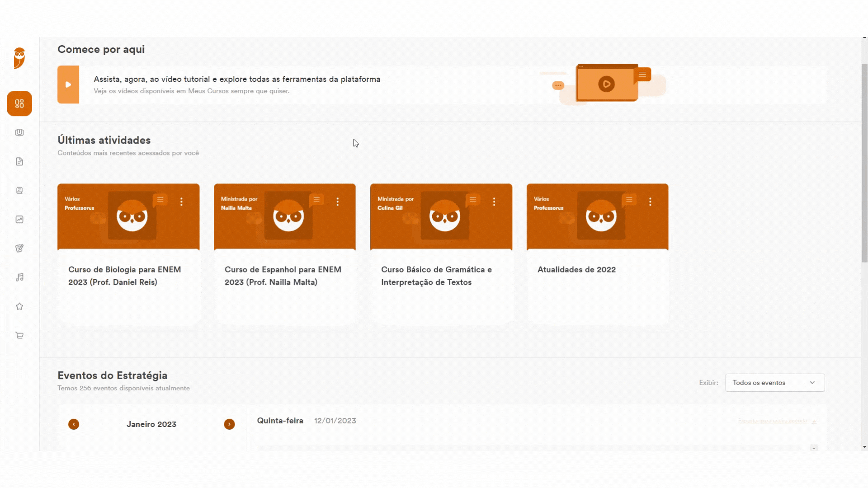This screenshot has width=868, height=488.
Task: Open Atualidades de 2022 card thumbnail
Action: [x=598, y=216]
